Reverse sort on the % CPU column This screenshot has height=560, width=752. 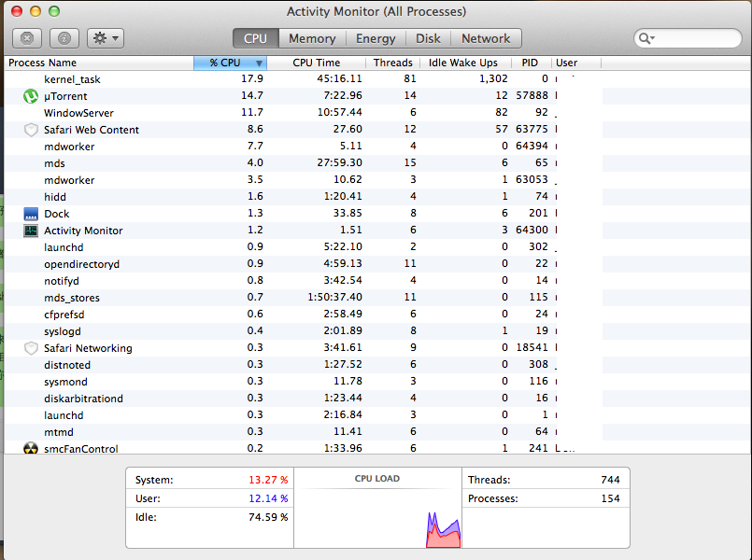click(230, 63)
